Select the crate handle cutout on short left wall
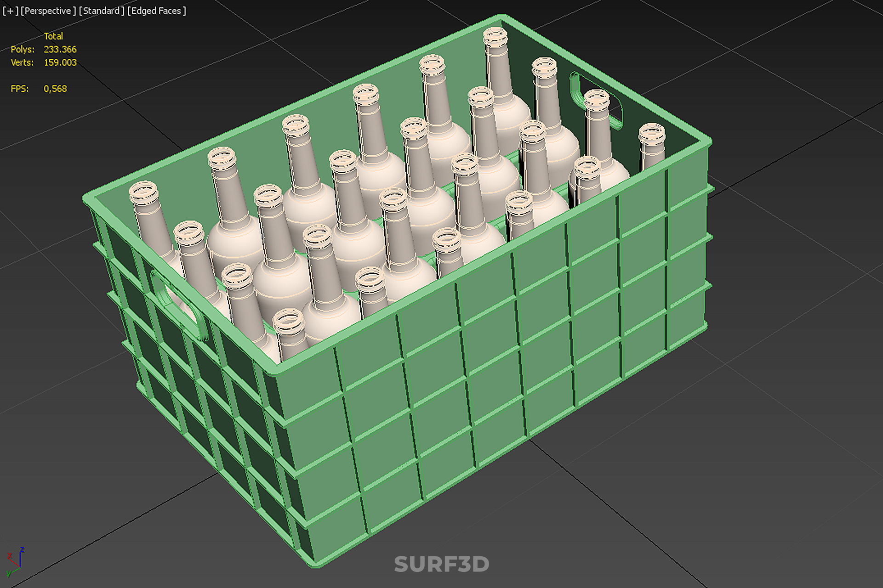The image size is (883, 588). (x=179, y=305)
